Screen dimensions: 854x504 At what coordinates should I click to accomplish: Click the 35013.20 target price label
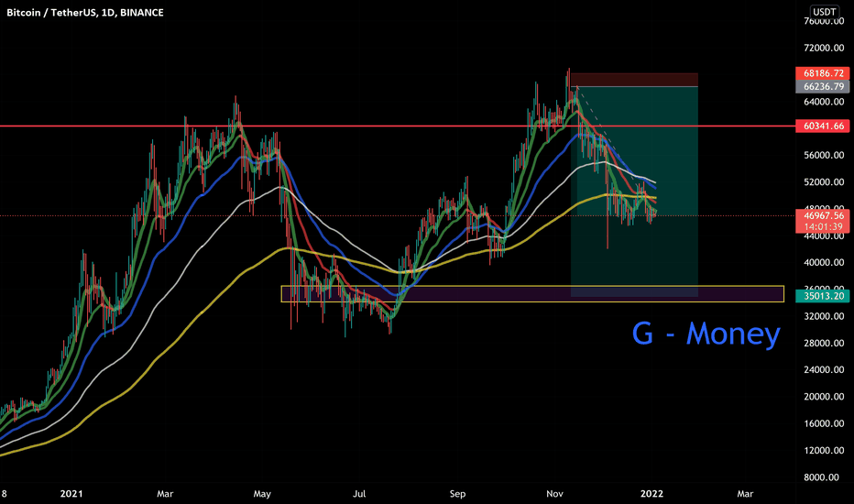click(823, 296)
